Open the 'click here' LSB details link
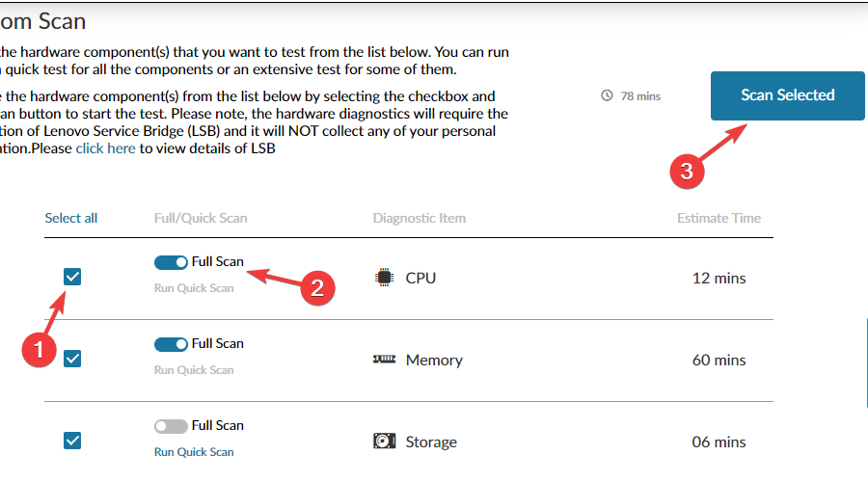This screenshot has width=868, height=482. tap(106, 148)
